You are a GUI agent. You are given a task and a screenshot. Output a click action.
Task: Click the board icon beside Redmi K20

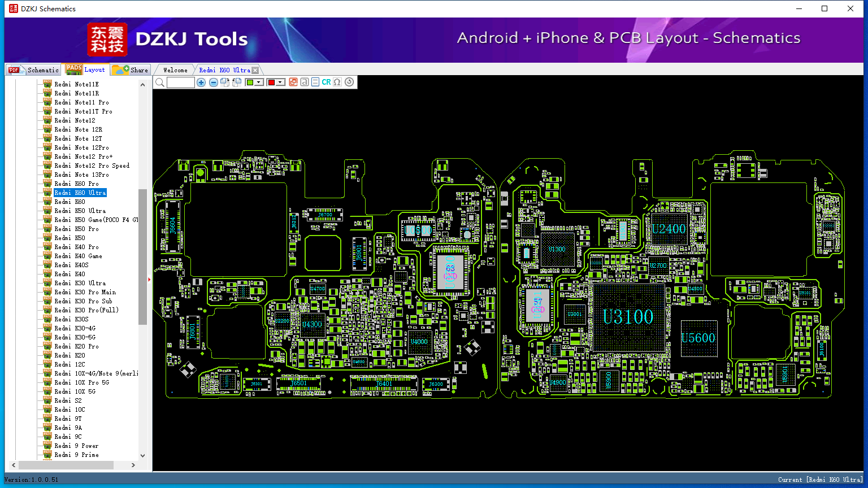click(x=47, y=355)
